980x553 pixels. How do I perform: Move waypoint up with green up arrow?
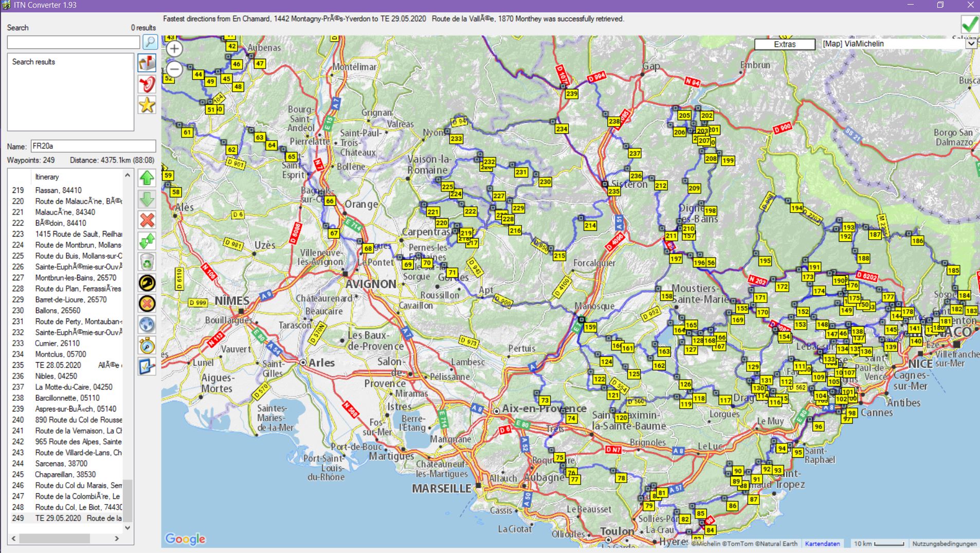[147, 178]
